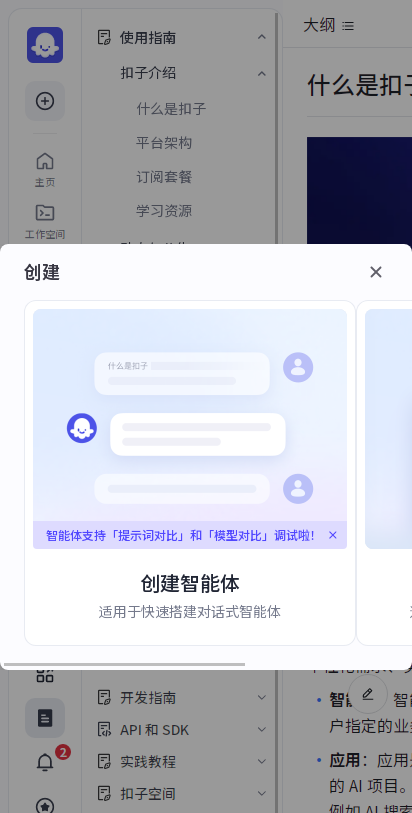The width and height of the screenshot is (412, 813).
Task: Close the 创建 dialog
Action: (376, 272)
